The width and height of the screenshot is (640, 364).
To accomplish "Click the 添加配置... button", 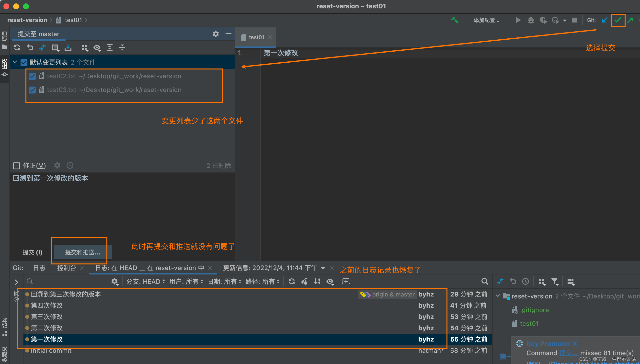I will click(486, 20).
